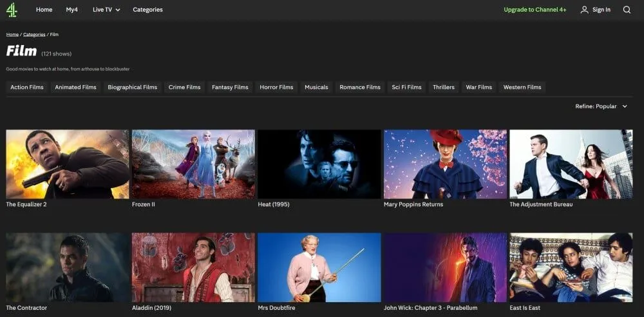
Task: Select the Action Films genre chip
Action: point(27,87)
